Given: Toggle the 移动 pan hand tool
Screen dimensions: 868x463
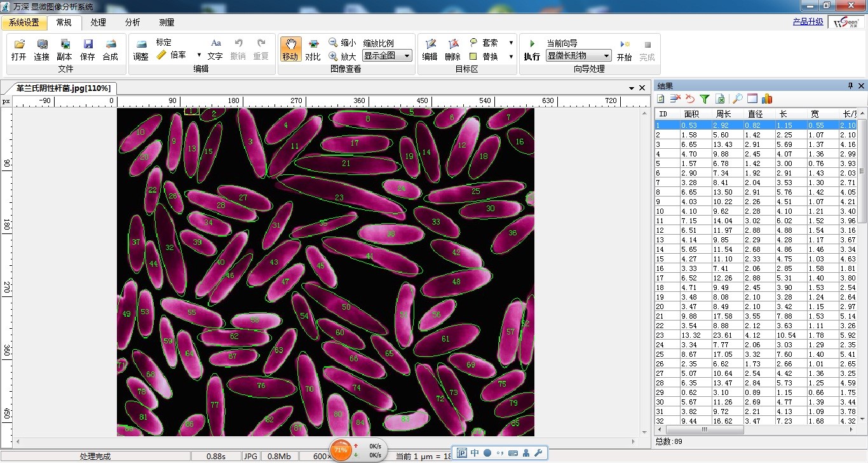Looking at the screenshot, I should pyautogui.click(x=290, y=50).
